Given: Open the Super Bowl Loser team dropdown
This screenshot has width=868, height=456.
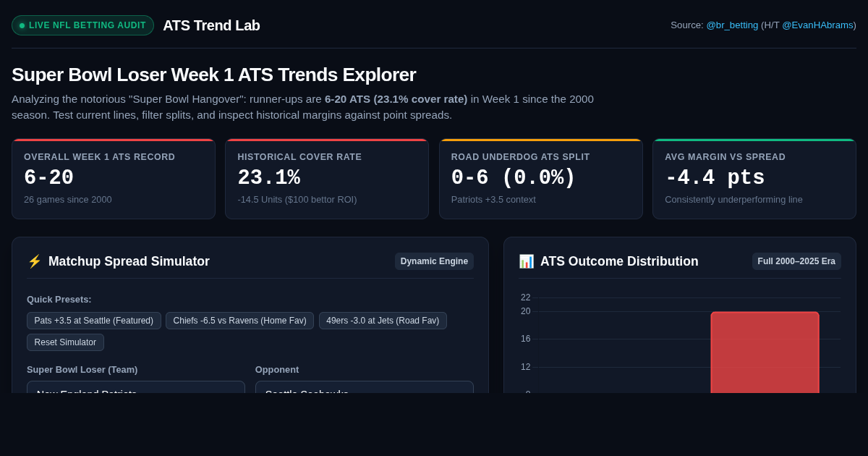Looking at the screenshot, I should tap(136, 388).
